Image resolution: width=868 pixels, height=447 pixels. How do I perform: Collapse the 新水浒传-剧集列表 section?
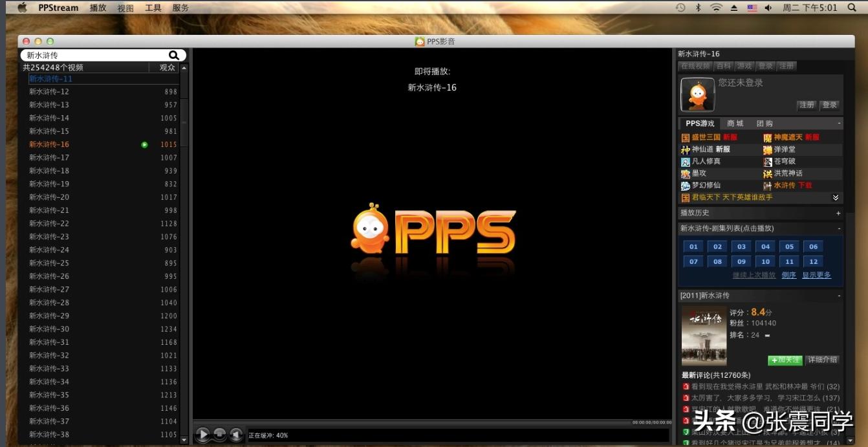point(839,228)
